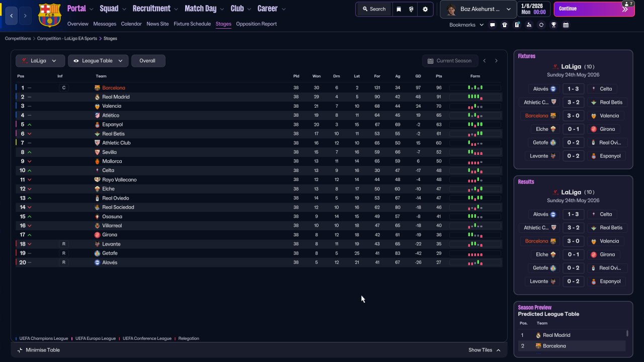Open the Atlético team name in table

point(111,116)
